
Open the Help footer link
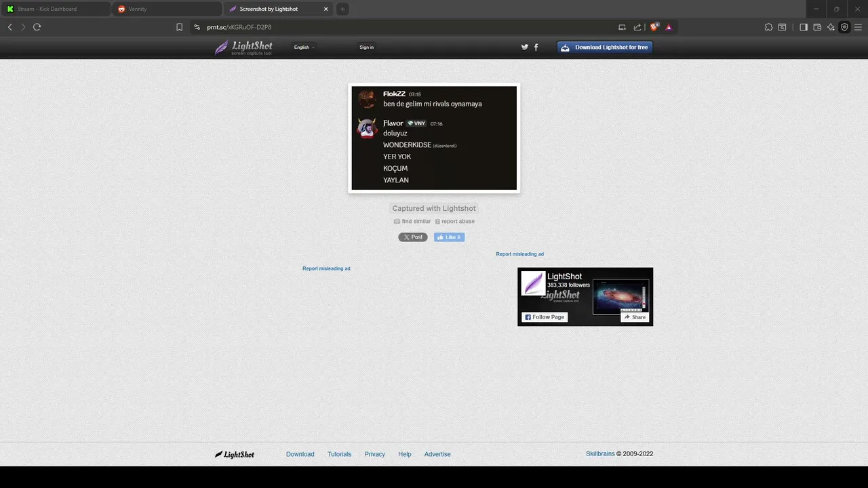coord(405,454)
